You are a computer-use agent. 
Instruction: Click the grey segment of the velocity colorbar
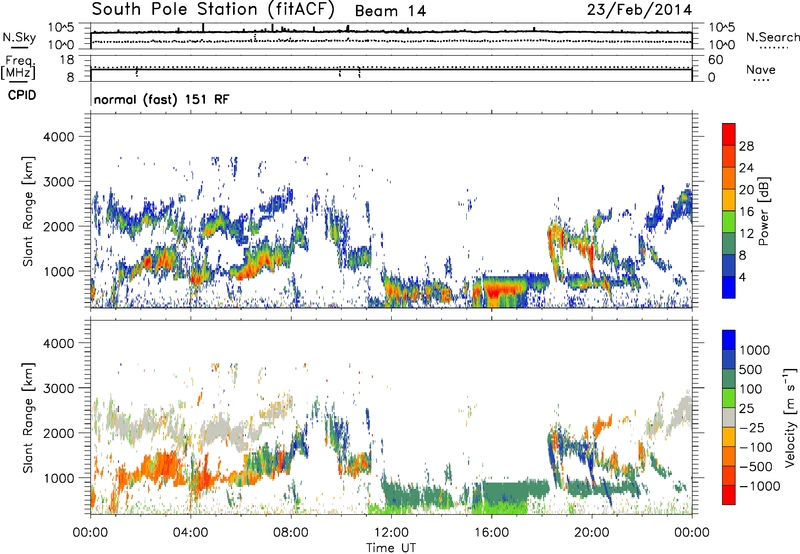click(x=729, y=417)
